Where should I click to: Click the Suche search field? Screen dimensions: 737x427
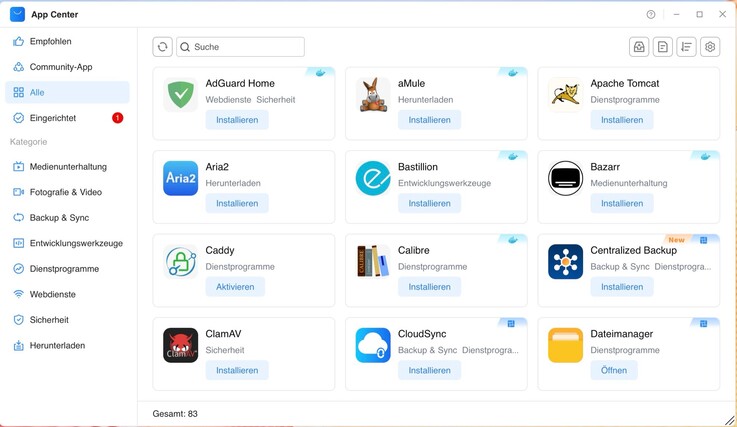[240, 47]
